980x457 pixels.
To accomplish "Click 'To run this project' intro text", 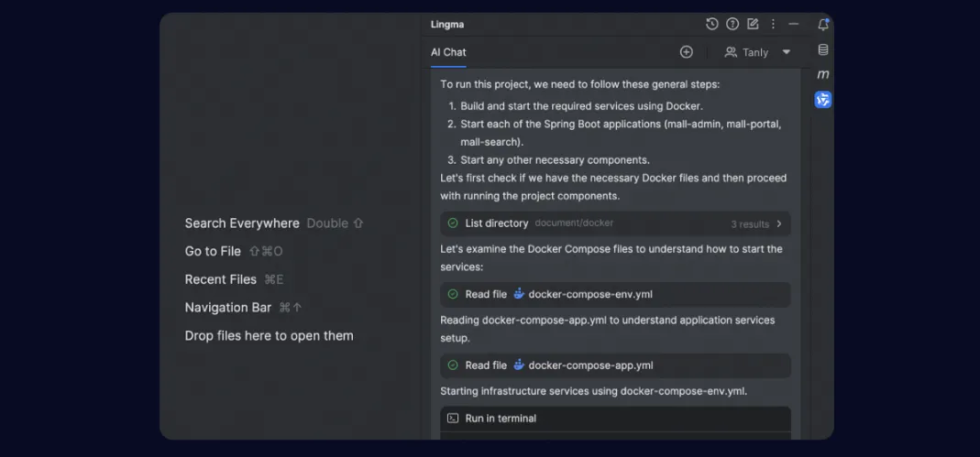I will pos(580,84).
